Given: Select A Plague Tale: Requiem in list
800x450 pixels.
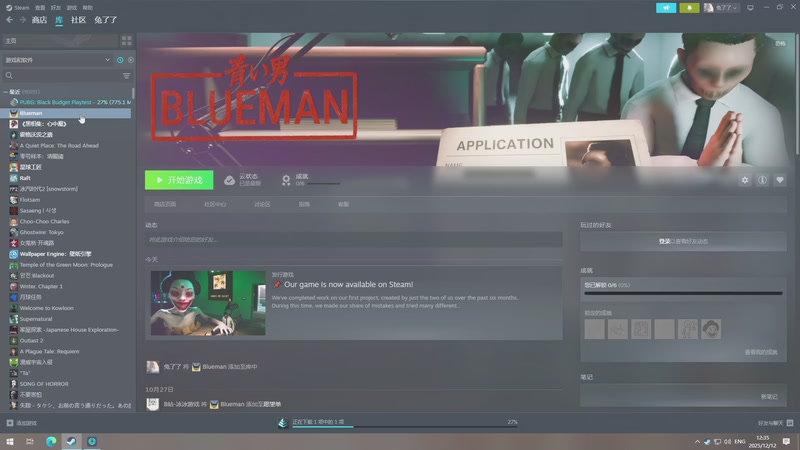Looking at the screenshot, I should point(49,352).
